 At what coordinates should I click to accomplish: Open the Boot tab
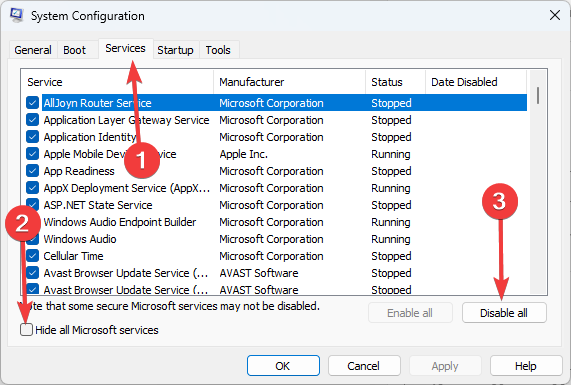[x=74, y=50]
